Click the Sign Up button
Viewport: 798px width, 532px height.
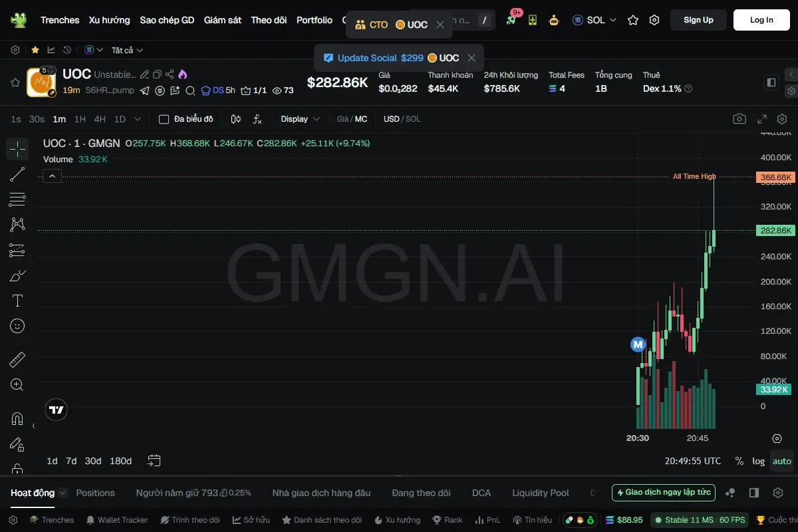pos(698,20)
